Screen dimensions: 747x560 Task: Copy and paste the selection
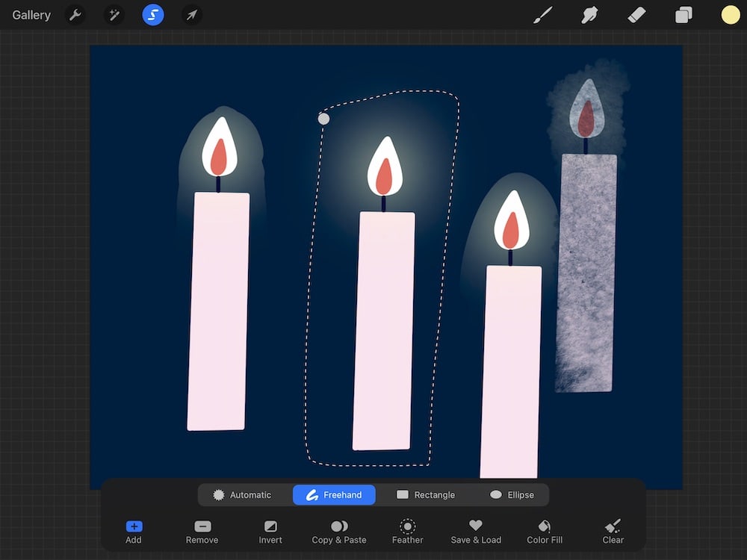coord(338,532)
